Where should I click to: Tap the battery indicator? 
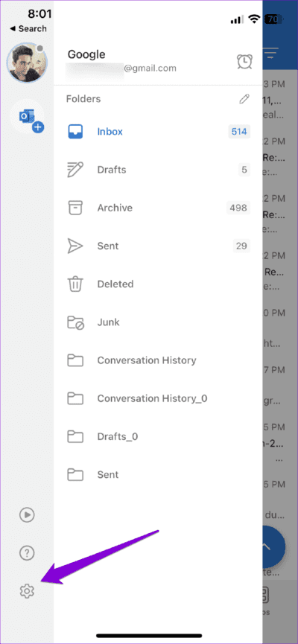[273, 19]
